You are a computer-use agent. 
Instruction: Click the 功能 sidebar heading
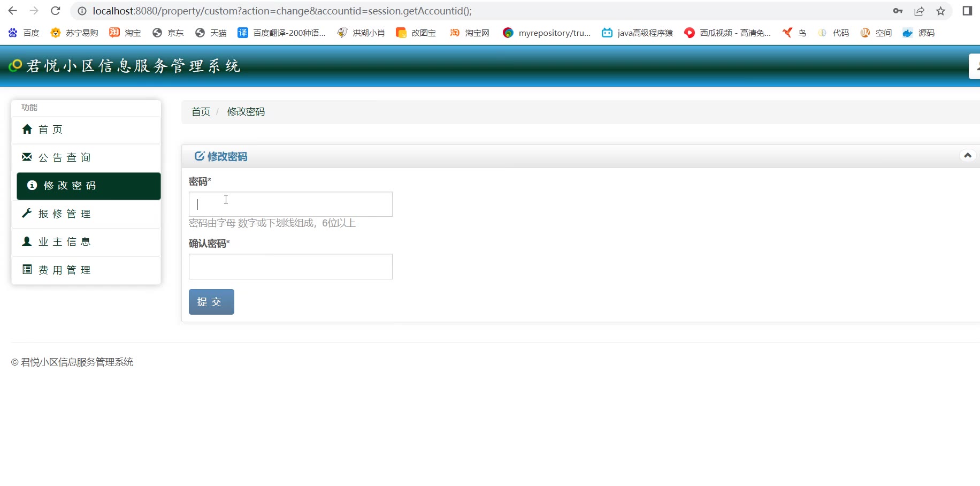tap(29, 107)
